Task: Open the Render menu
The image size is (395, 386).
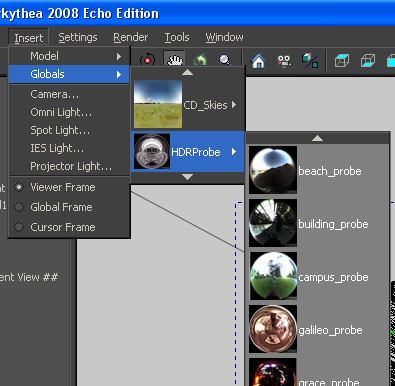Action: point(130,37)
